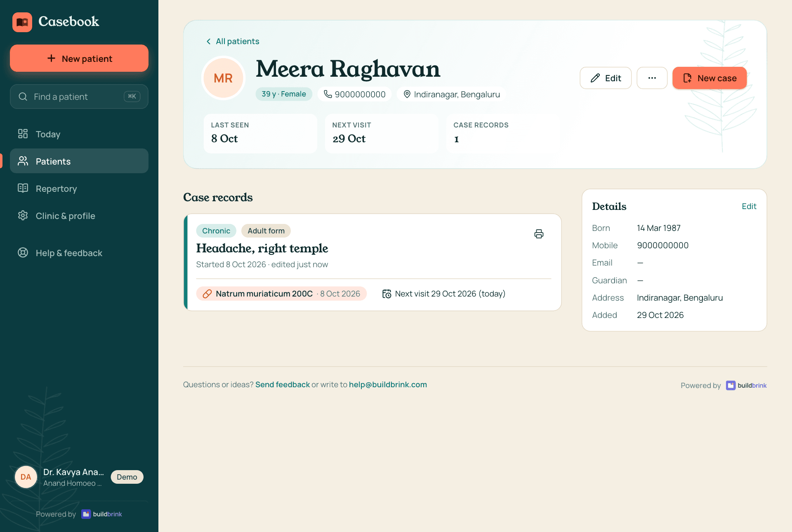Click the Next visit calendar icon

click(x=387, y=294)
